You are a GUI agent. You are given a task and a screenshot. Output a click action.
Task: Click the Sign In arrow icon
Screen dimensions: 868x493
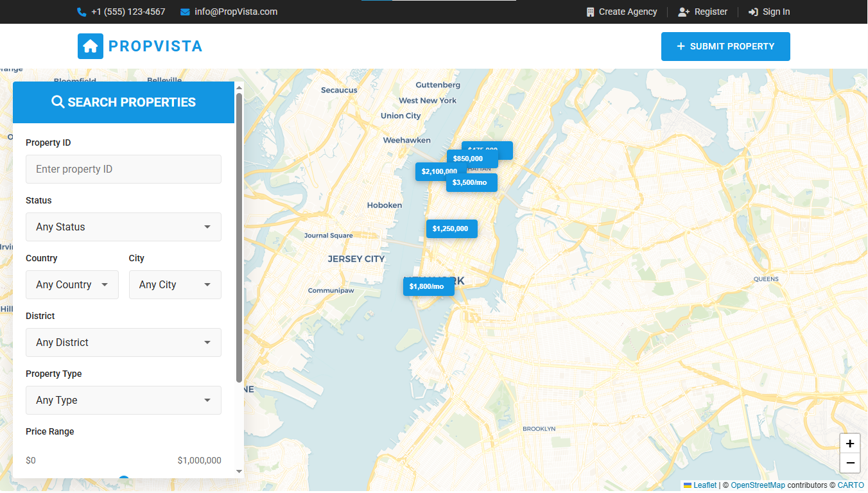pyautogui.click(x=753, y=12)
